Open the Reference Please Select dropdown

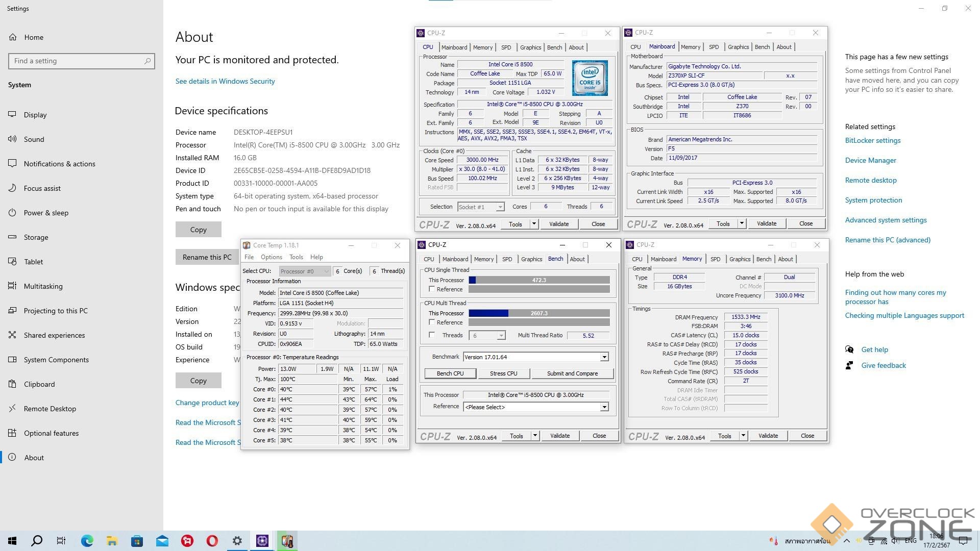click(604, 407)
